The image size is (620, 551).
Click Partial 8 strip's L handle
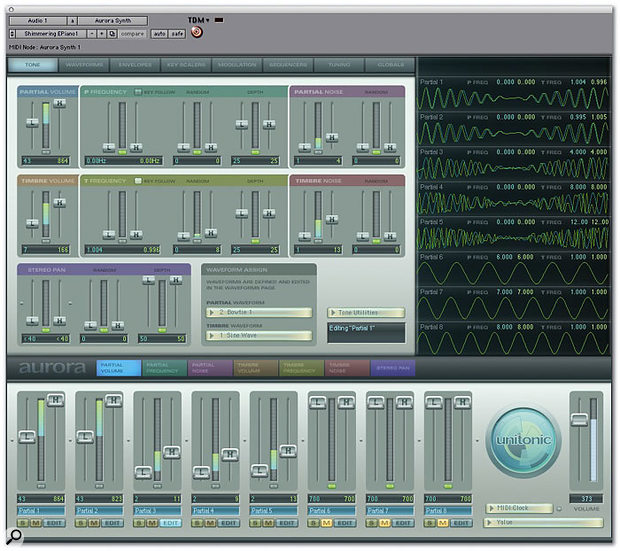coord(433,403)
